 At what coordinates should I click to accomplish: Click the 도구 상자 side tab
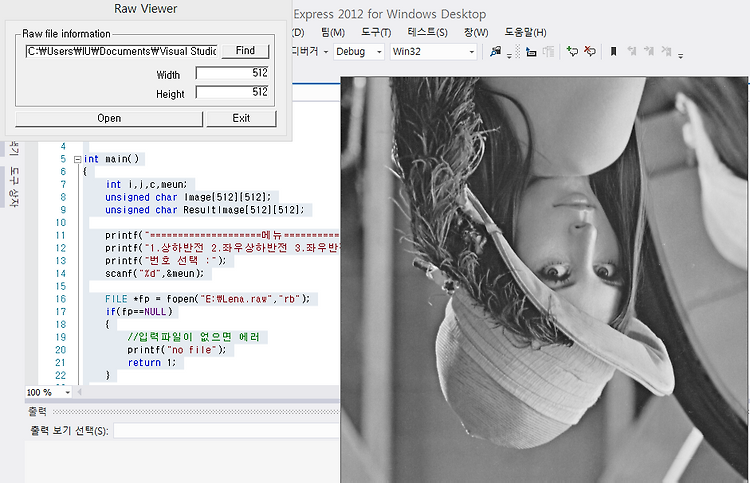[14, 187]
